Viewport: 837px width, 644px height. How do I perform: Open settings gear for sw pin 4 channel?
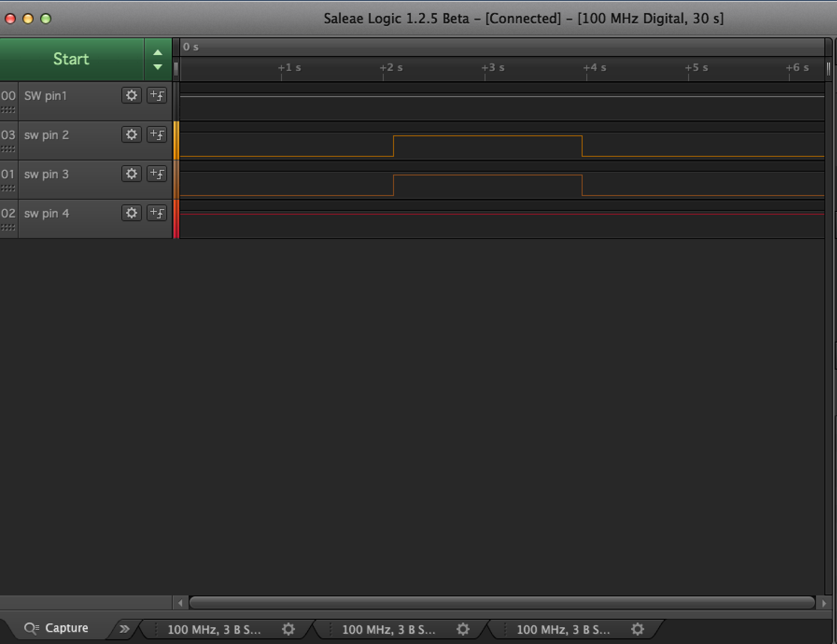click(x=132, y=213)
